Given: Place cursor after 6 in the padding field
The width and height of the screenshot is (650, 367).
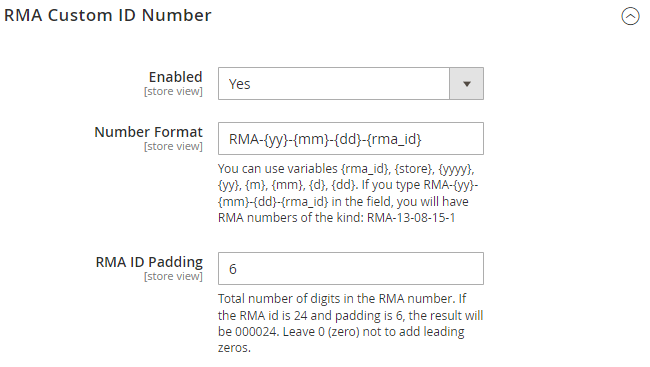Looking at the screenshot, I should (x=237, y=269).
